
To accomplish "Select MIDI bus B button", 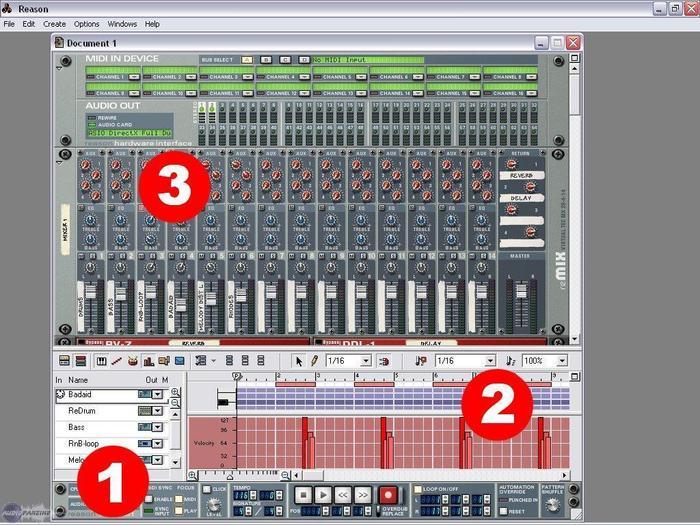I will pyautogui.click(x=266, y=60).
